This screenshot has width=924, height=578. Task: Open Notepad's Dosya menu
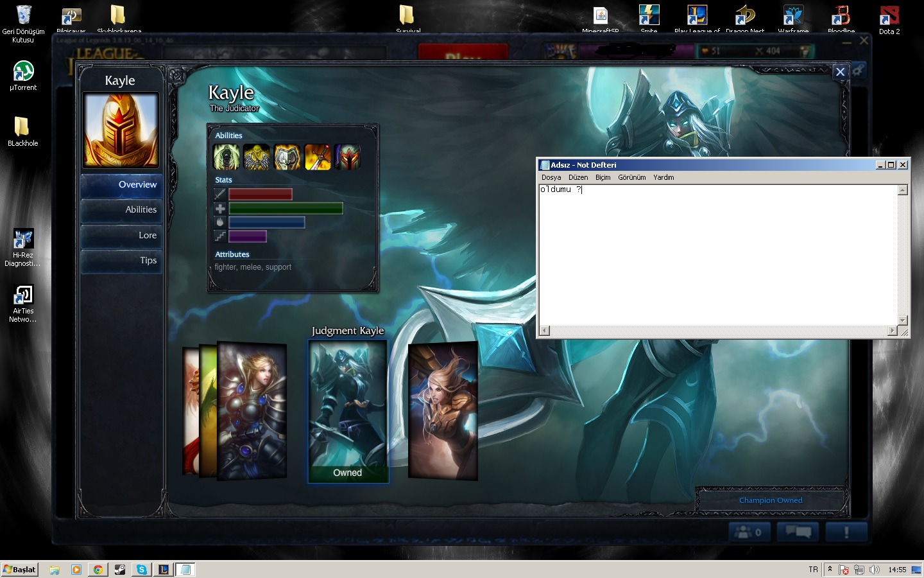pos(551,177)
